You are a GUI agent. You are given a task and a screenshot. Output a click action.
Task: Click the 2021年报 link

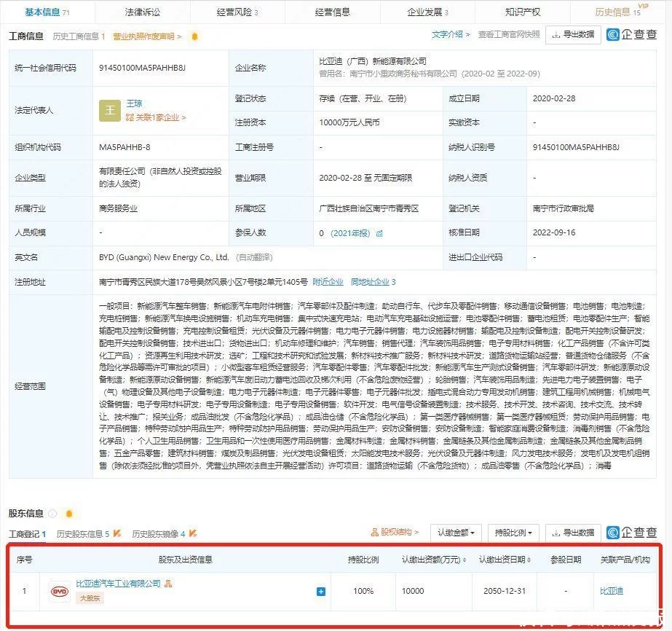coord(350,233)
